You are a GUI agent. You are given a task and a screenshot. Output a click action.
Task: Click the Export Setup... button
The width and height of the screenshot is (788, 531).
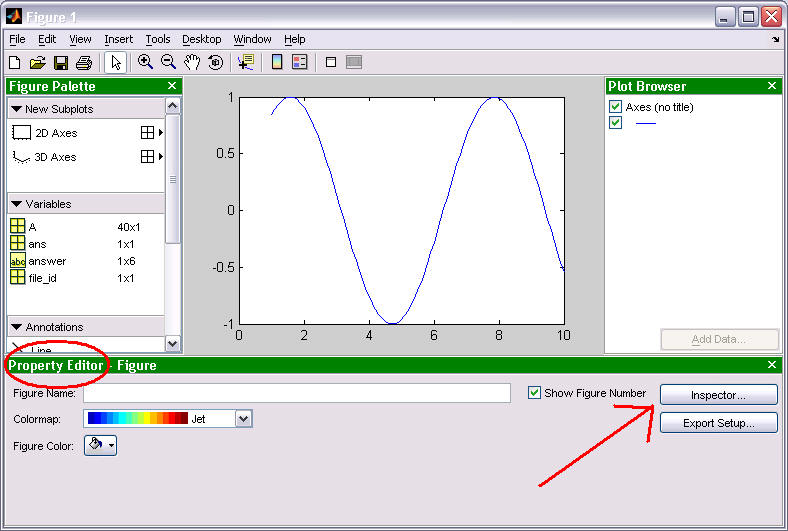tap(718, 423)
